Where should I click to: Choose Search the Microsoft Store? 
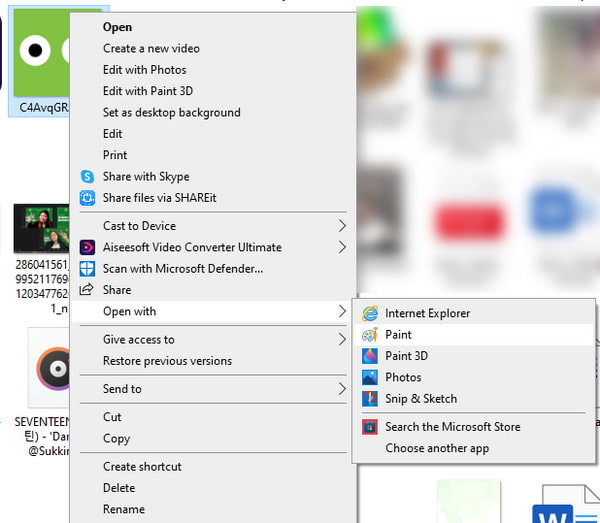click(474, 427)
